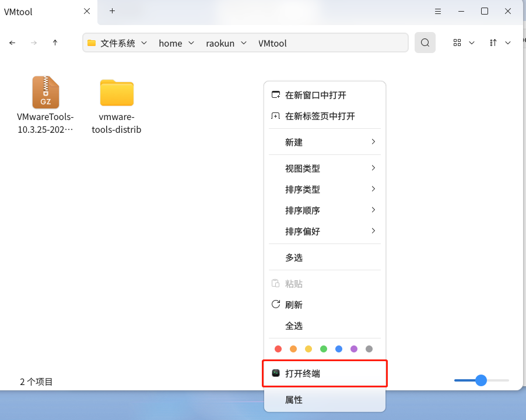Viewport: 526px width, 420px height.
Task: Click 刷新 to refresh folder
Action: click(325, 305)
